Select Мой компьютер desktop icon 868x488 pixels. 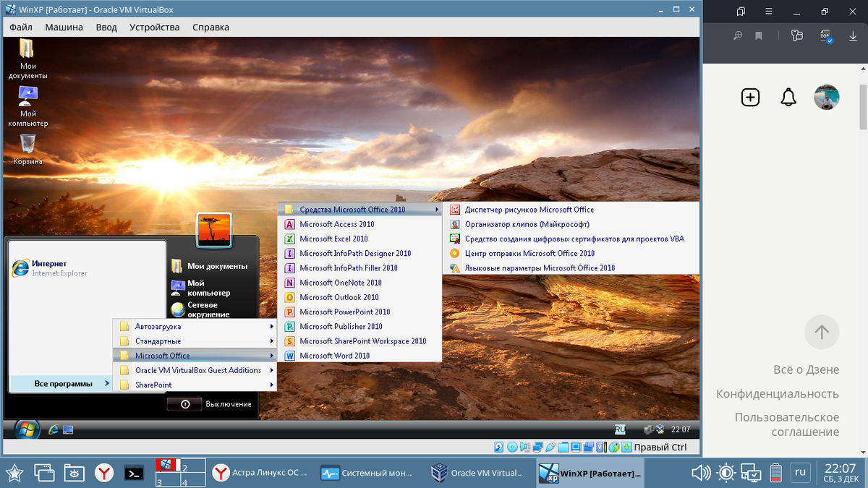(x=27, y=107)
